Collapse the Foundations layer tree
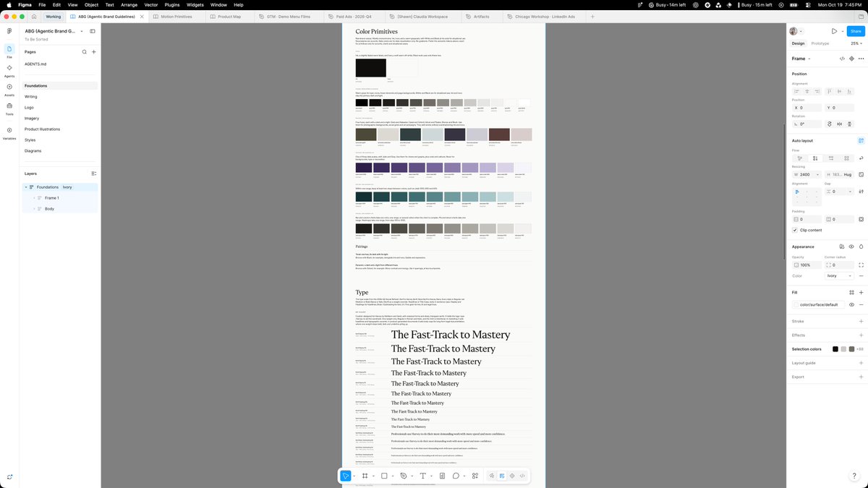 coord(26,187)
